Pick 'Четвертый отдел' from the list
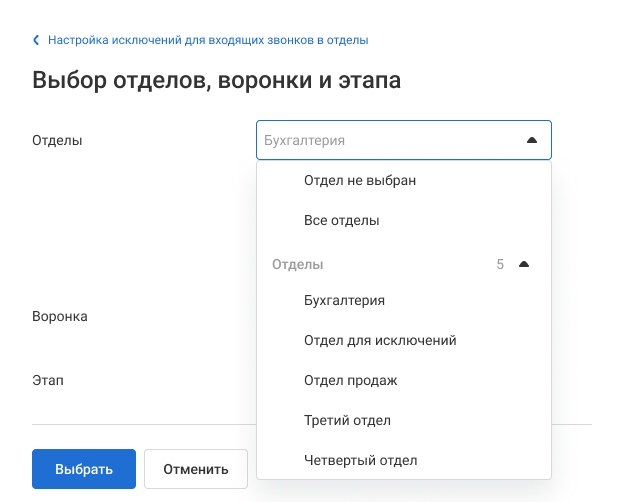The height and width of the screenshot is (502, 624). [x=360, y=460]
